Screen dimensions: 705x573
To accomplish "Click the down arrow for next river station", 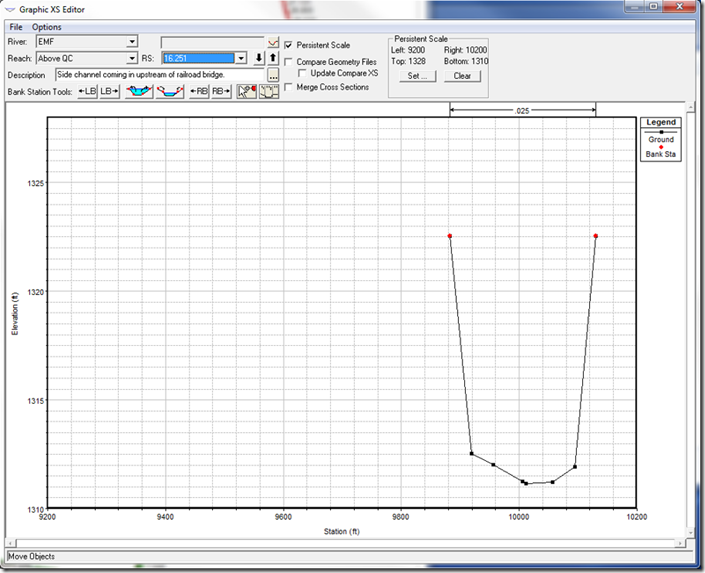I will [x=259, y=58].
